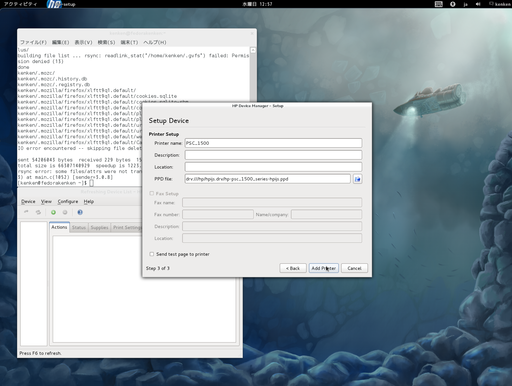Open the terminal Help menu

(155, 42)
